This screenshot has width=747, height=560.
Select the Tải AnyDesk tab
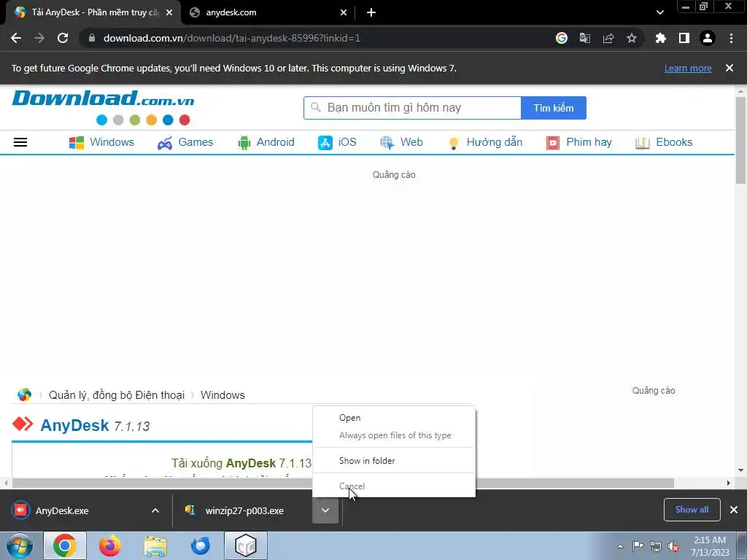tap(93, 12)
